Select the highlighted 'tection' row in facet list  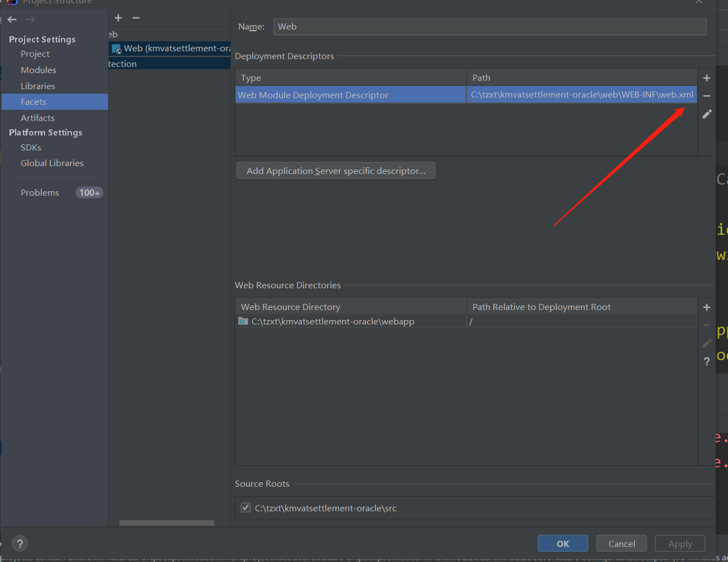coord(170,64)
